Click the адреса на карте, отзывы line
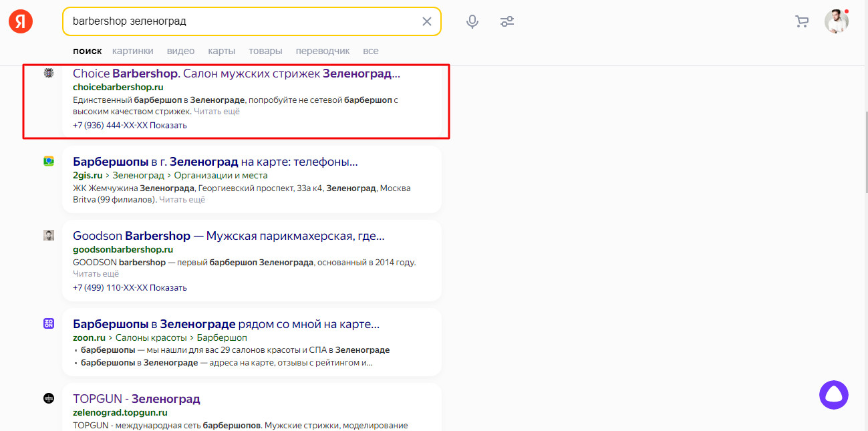 pos(227,364)
